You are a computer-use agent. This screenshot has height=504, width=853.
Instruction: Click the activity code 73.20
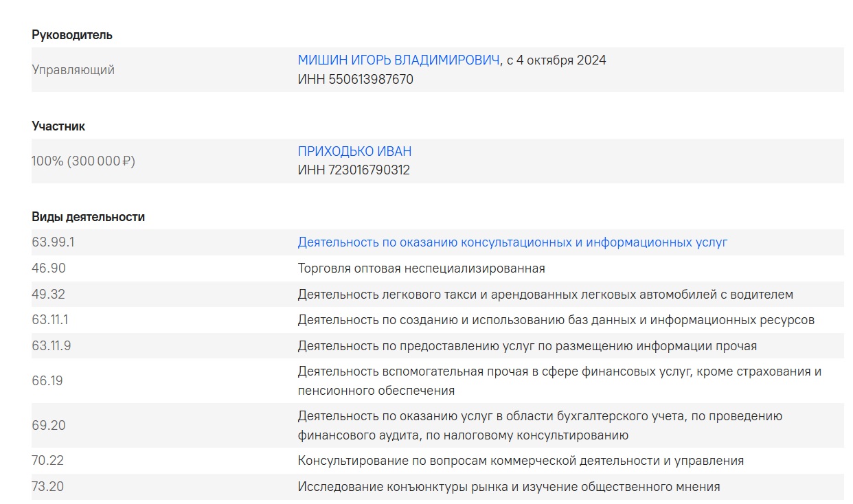point(47,487)
